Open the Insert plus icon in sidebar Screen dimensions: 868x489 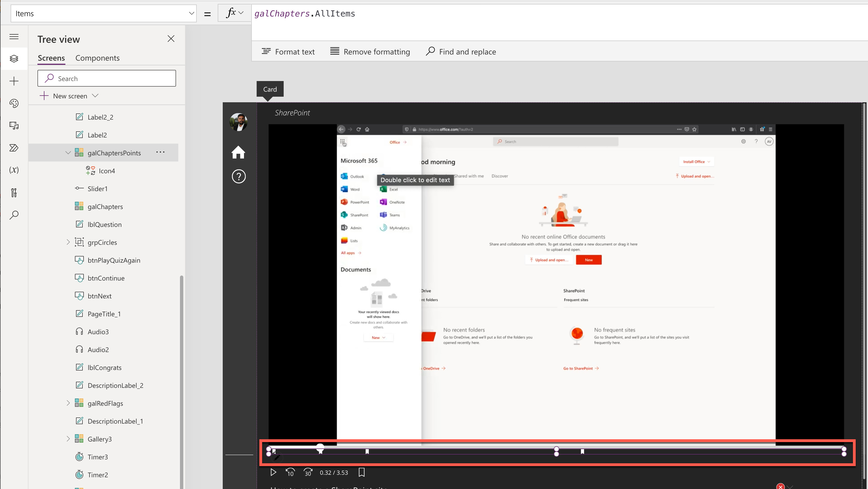coord(14,81)
